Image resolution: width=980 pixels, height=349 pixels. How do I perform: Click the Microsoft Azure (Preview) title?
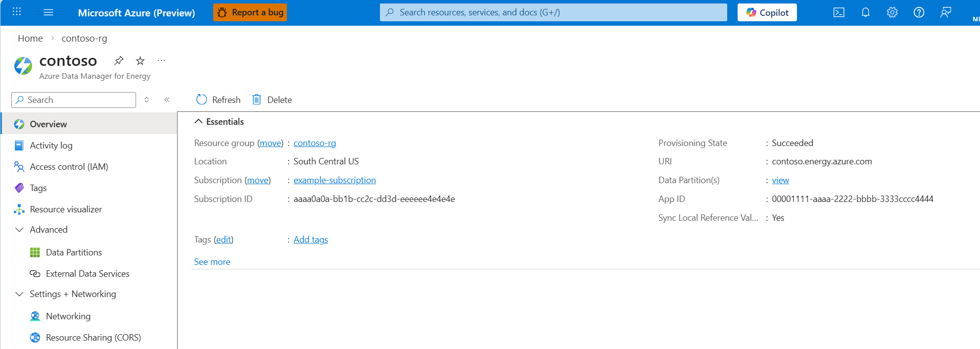[137, 13]
